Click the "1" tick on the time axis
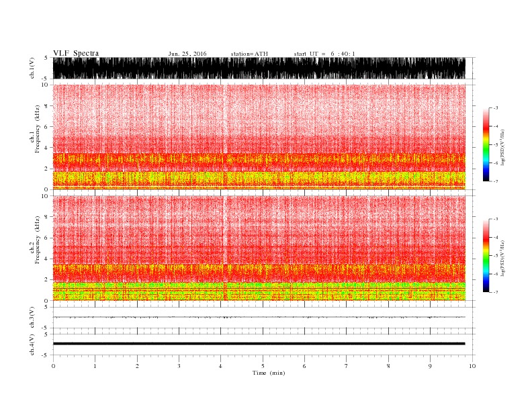 tap(95, 366)
